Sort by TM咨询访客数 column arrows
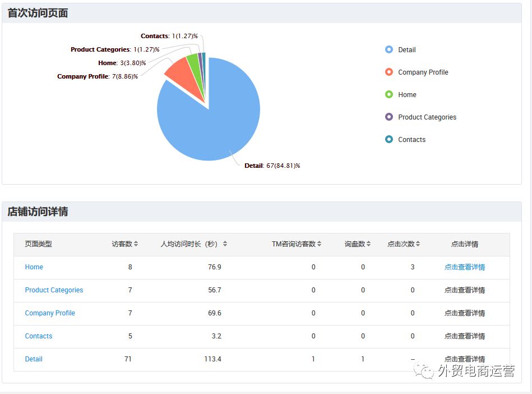The width and height of the screenshot is (532, 394). click(x=319, y=244)
